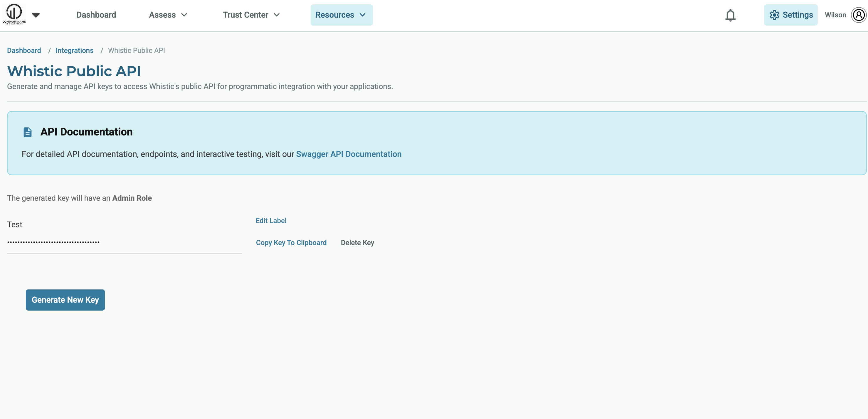Click the API Documentation heading
This screenshot has height=419, width=868.
pos(86,132)
